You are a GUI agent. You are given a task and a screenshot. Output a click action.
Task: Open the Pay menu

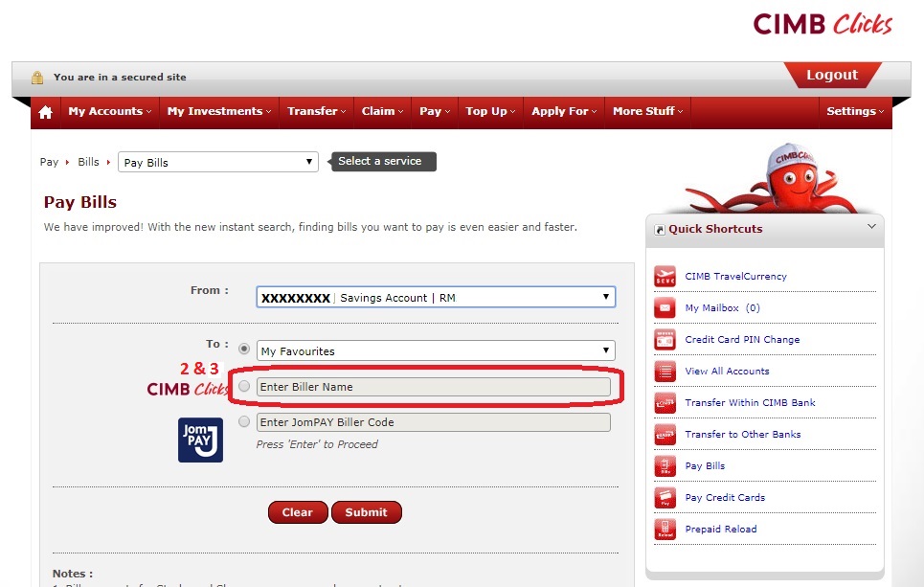point(435,111)
